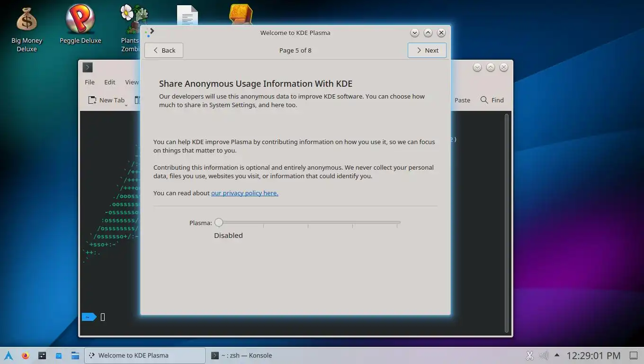Screen dimensions: 644x364
Task: Expand the New Tab dropdown arrow in Konsole
Action: (126, 104)
